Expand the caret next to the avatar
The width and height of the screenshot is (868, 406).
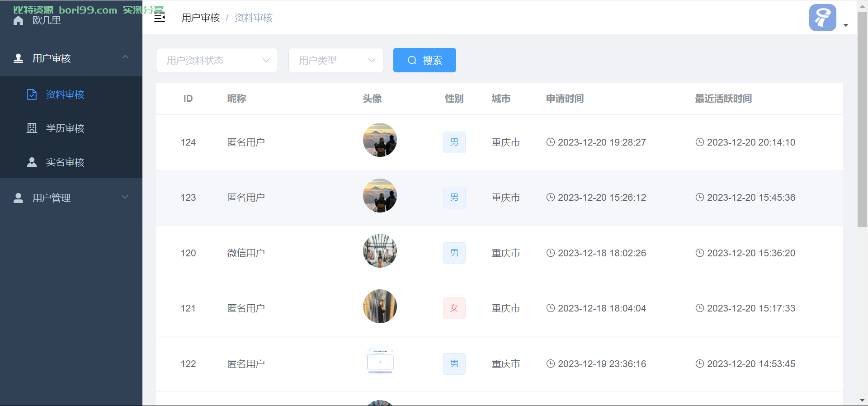846,25
